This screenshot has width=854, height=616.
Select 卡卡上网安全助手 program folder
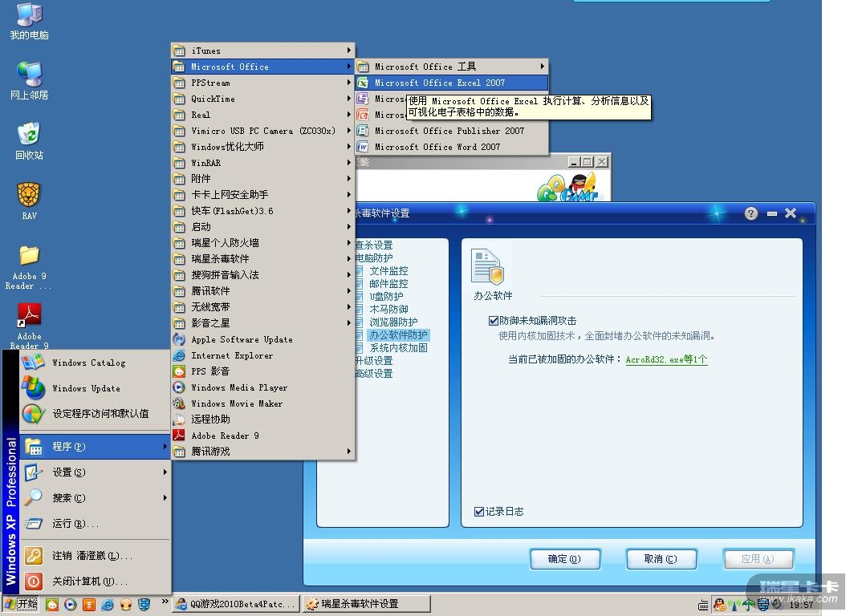click(x=263, y=195)
